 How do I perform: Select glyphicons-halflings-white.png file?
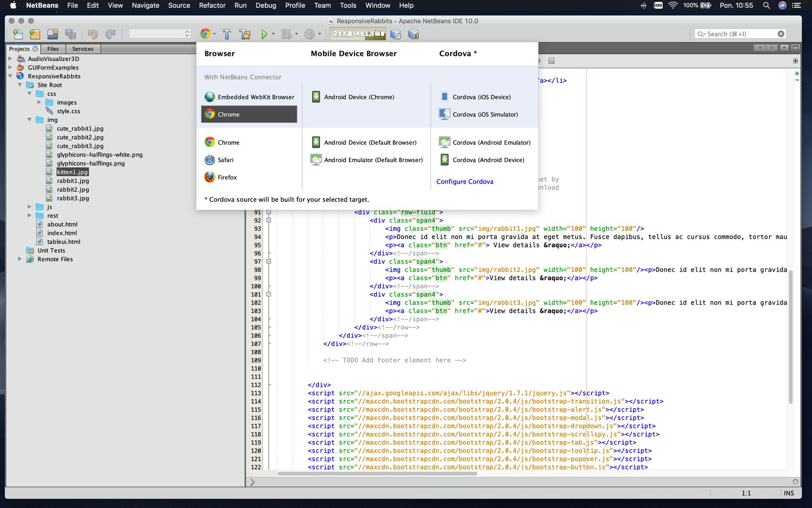pos(100,155)
